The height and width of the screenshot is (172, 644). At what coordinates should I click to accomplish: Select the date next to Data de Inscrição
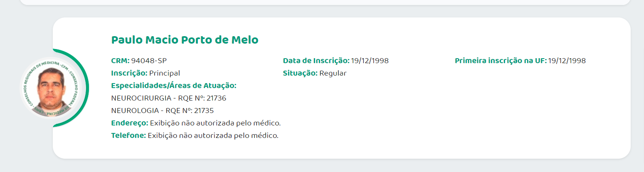(x=370, y=61)
